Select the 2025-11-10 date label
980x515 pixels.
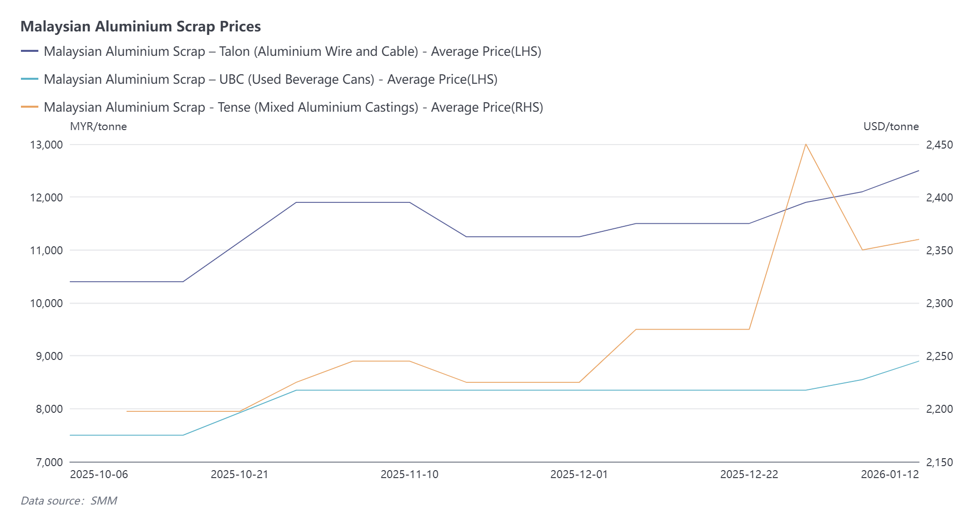tap(409, 474)
